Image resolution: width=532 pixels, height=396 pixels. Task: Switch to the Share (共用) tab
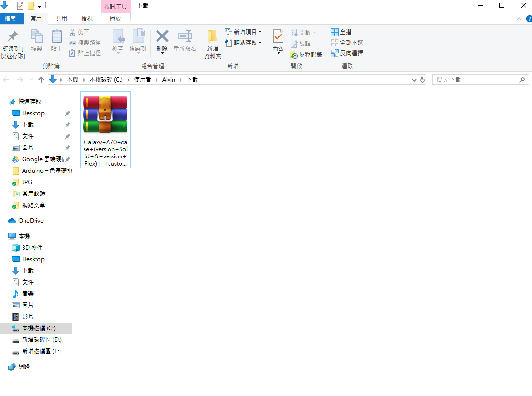coord(61,19)
